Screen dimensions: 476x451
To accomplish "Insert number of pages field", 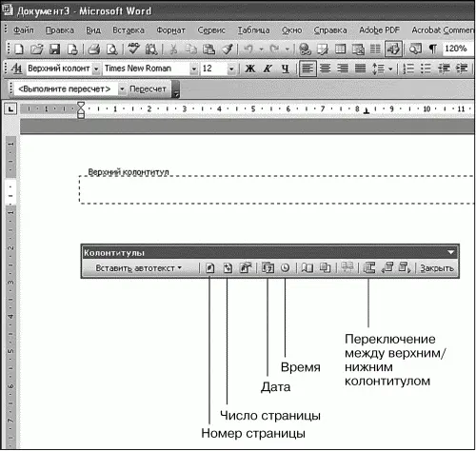I will coord(228,268).
